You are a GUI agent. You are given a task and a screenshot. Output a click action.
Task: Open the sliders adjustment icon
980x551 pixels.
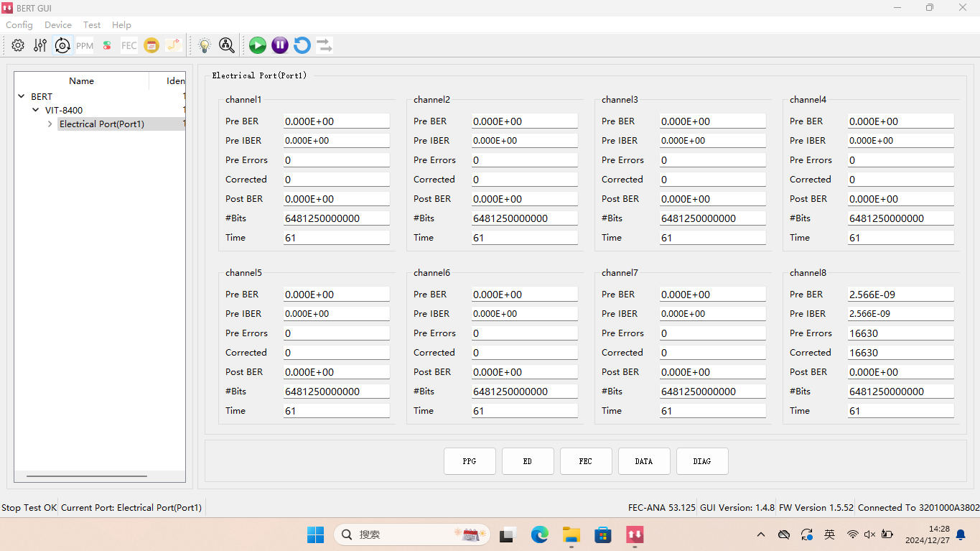click(x=40, y=45)
